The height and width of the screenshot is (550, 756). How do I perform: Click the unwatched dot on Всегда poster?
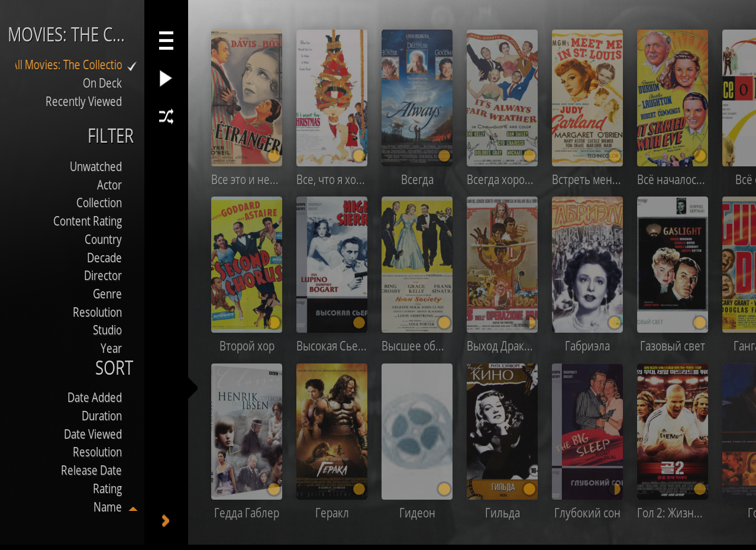[444, 156]
